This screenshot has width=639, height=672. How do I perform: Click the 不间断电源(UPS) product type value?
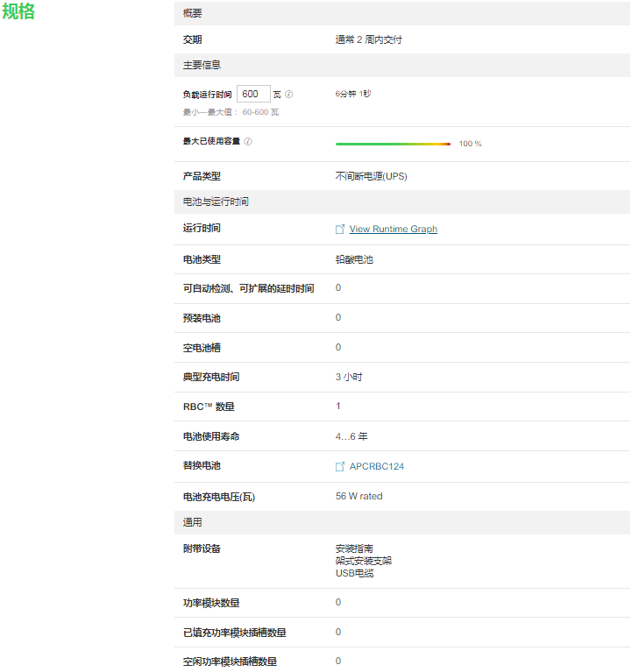pos(371,176)
